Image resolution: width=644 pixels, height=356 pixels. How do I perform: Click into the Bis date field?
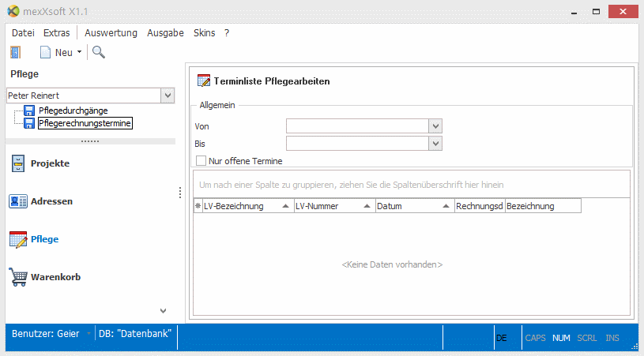tap(357, 144)
